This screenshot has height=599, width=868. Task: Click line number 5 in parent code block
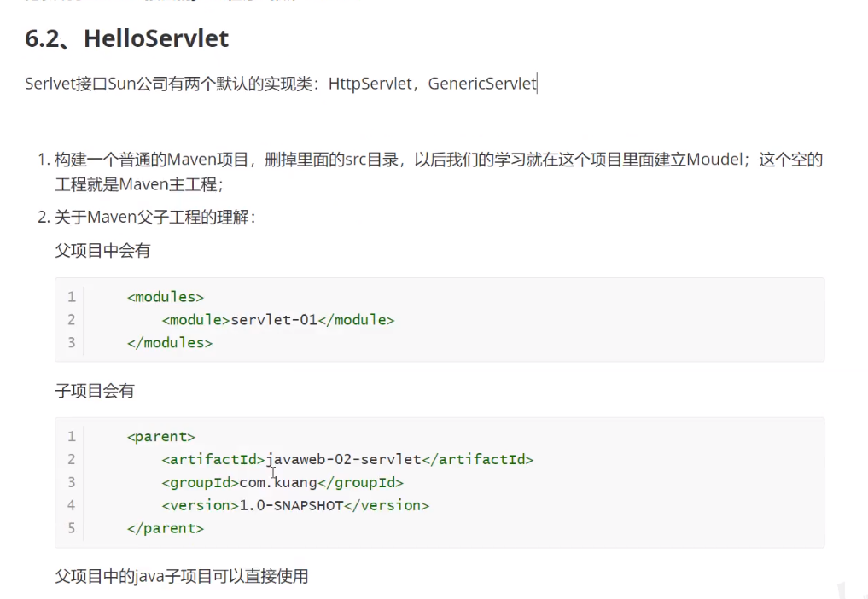coord(72,528)
